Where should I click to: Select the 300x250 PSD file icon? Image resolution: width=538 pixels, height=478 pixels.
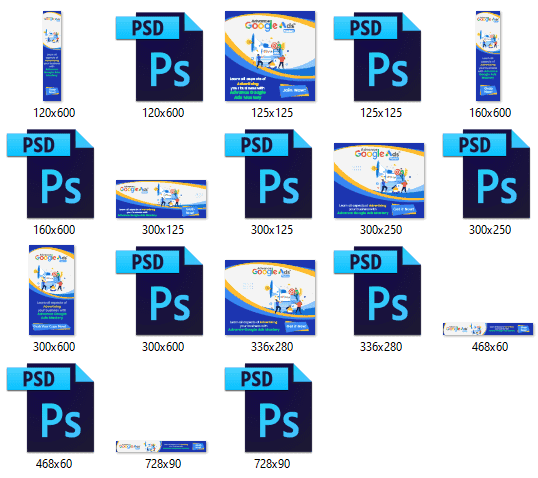coord(486,174)
